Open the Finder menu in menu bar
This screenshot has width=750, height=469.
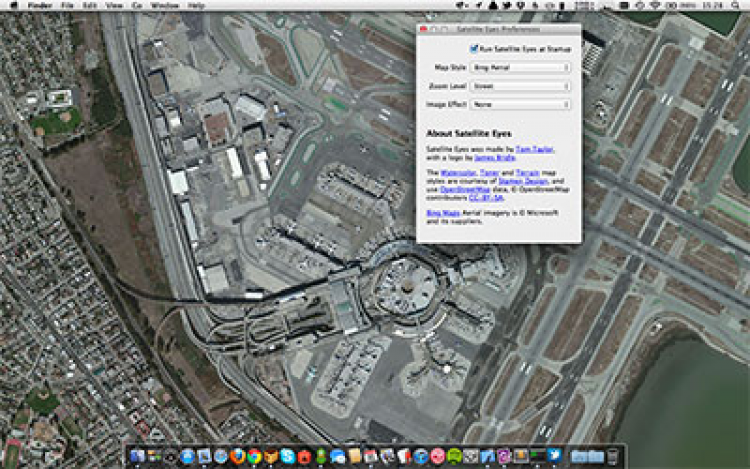click(x=40, y=6)
